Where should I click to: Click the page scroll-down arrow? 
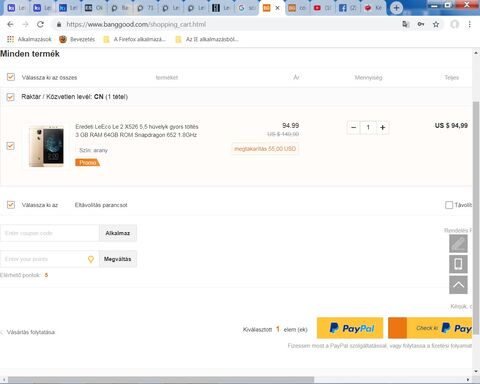point(476,371)
